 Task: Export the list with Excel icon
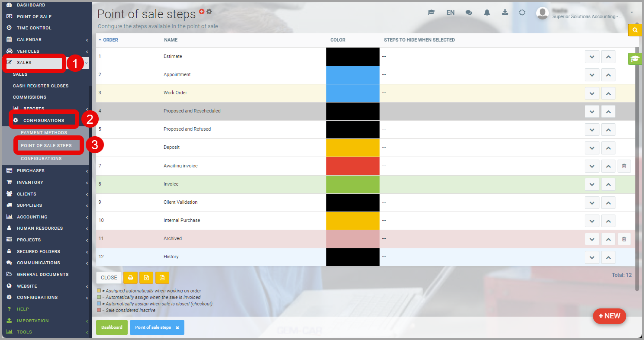pyautogui.click(x=146, y=278)
